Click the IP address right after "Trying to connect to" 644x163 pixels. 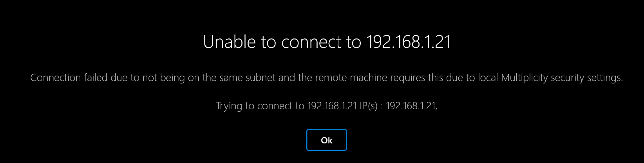pyautogui.click(x=332, y=106)
